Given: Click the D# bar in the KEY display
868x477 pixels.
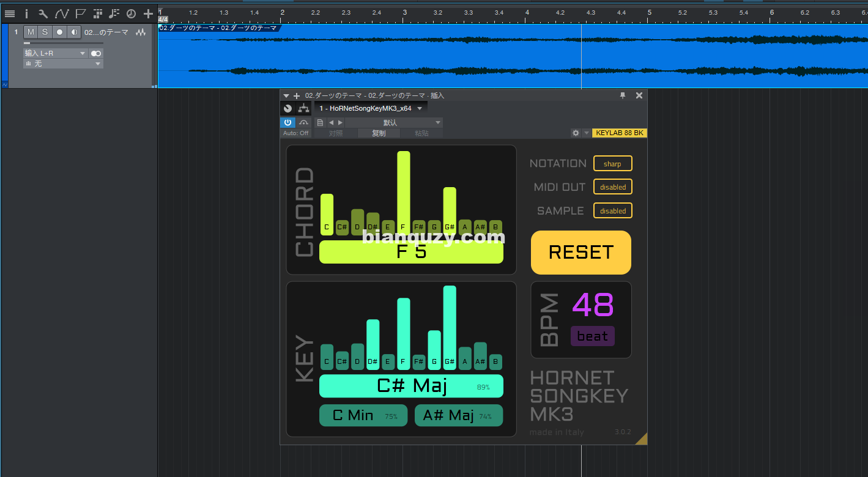Looking at the screenshot, I should pyautogui.click(x=373, y=345).
